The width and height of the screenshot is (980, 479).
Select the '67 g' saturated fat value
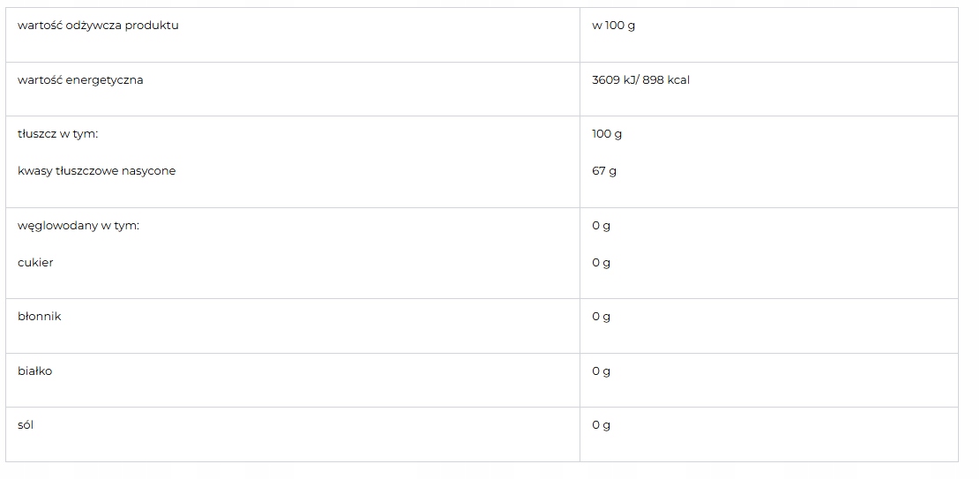click(x=604, y=171)
